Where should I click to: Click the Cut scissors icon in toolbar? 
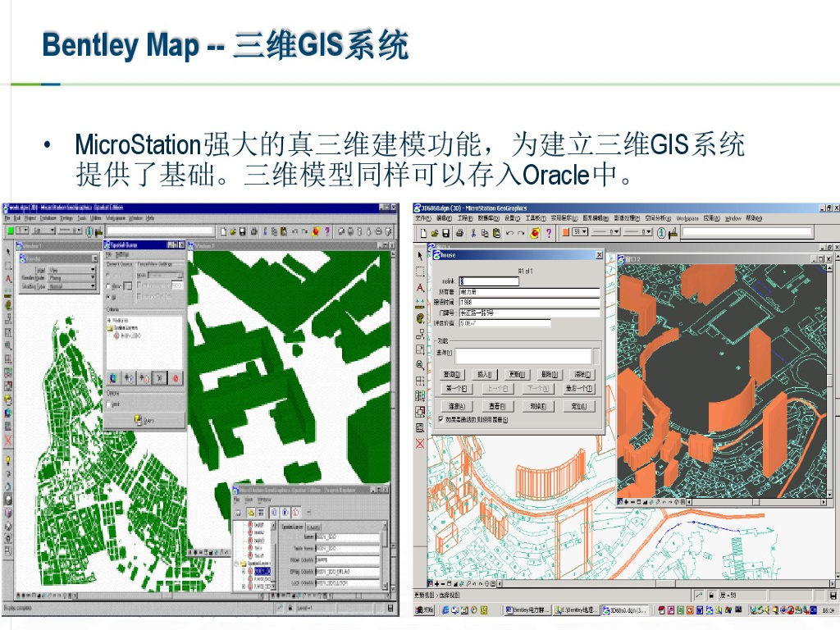473,233
